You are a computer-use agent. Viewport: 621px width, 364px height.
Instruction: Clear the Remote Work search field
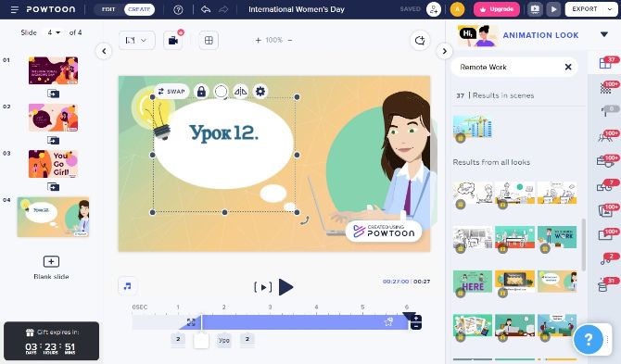pos(568,67)
